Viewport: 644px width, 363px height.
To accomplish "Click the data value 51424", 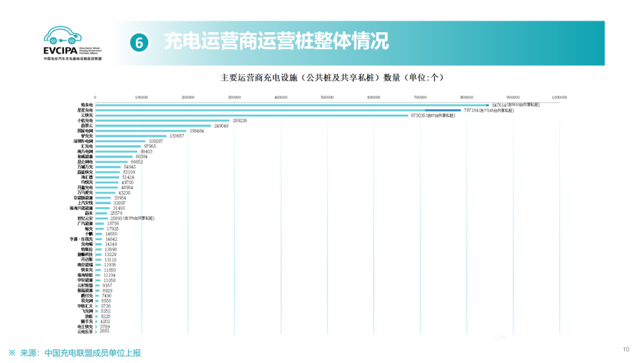I will pos(128,177).
